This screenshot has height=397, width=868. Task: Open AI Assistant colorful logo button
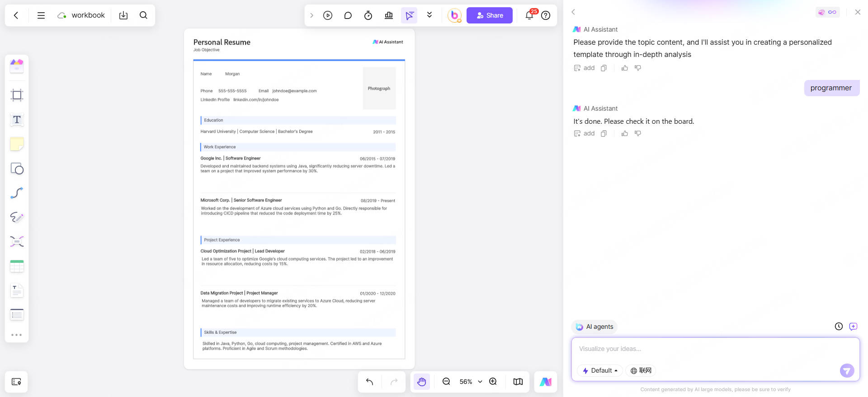(546, 382)
